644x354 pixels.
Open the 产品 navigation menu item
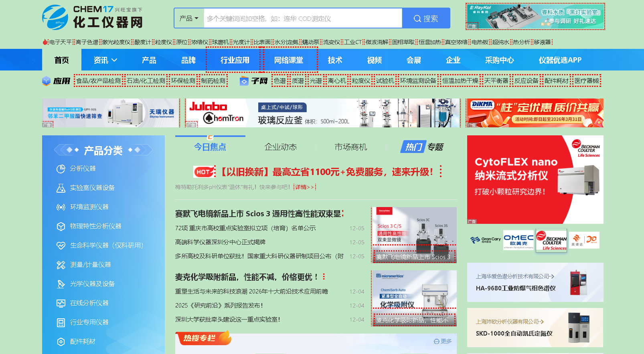pyautogui.click(x=149, y=60)
